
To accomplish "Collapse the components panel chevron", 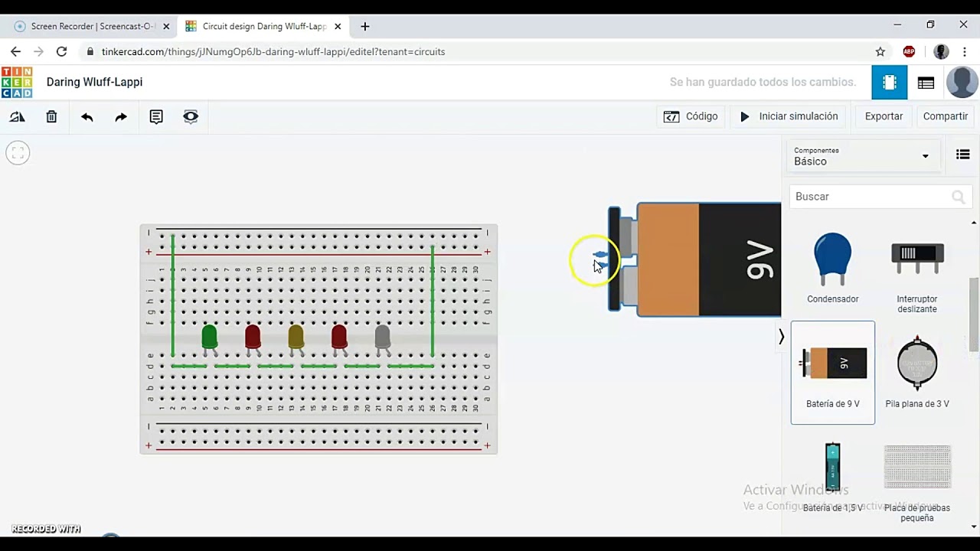I will [x=781, y=337].
